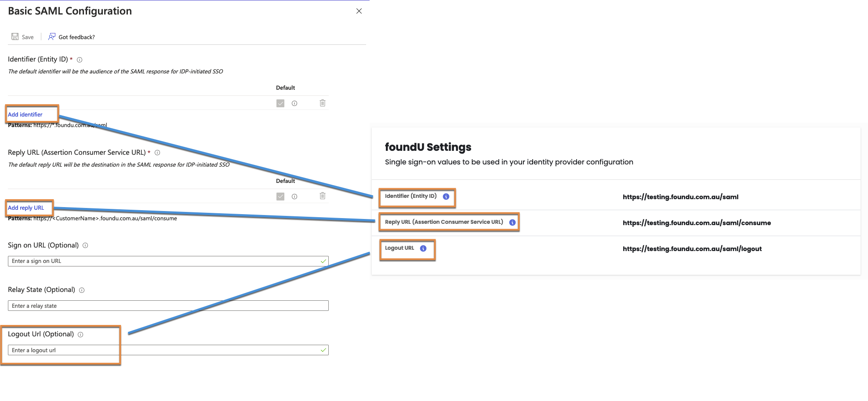868x401 pixels.
Task: Click the Enter a relay state field
Action: click(168, 306)
